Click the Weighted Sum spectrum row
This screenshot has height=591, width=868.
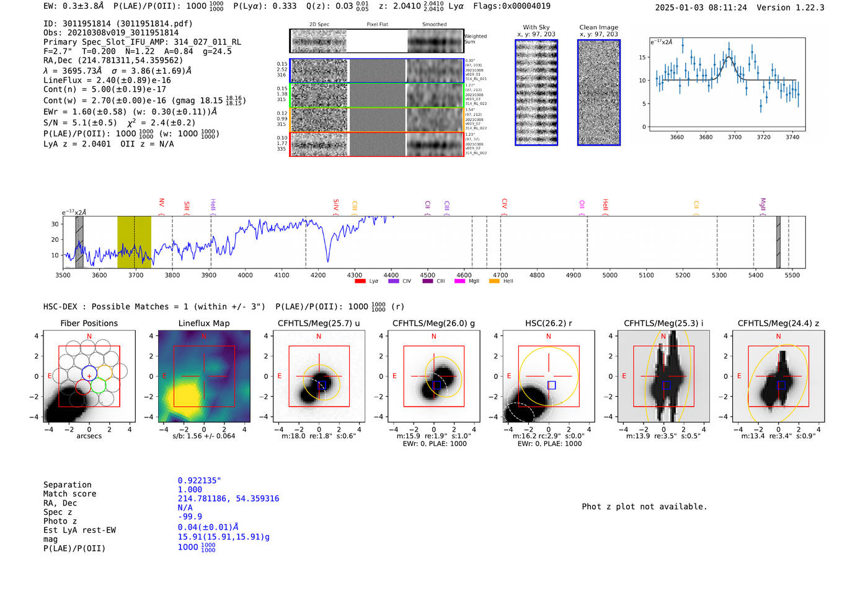(377, 41)
